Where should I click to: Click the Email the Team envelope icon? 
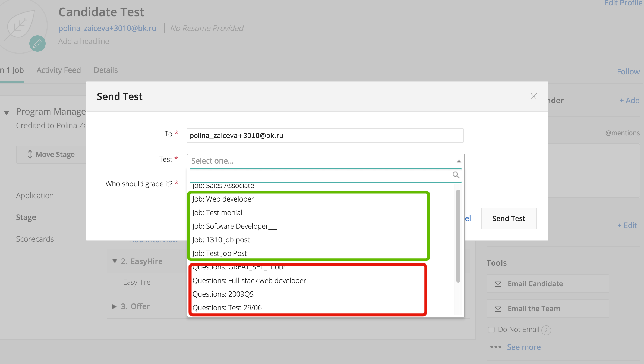tap(498, 309)
